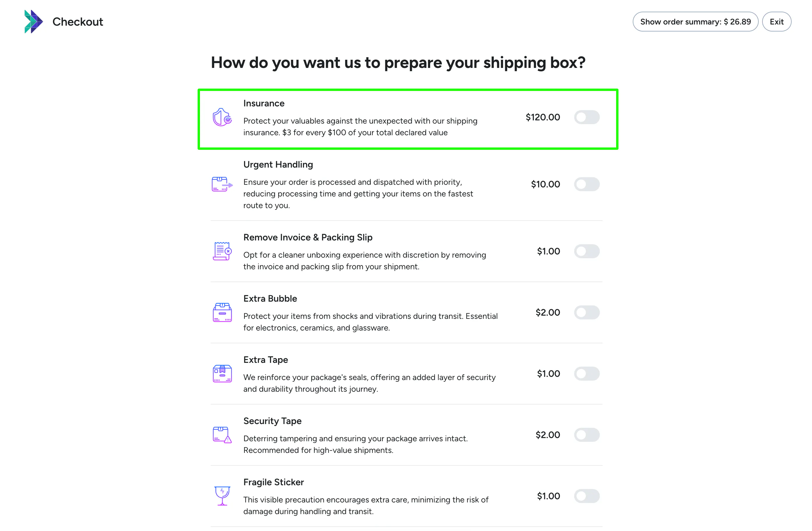Click the Extra Tape box icon

[222, 373]
